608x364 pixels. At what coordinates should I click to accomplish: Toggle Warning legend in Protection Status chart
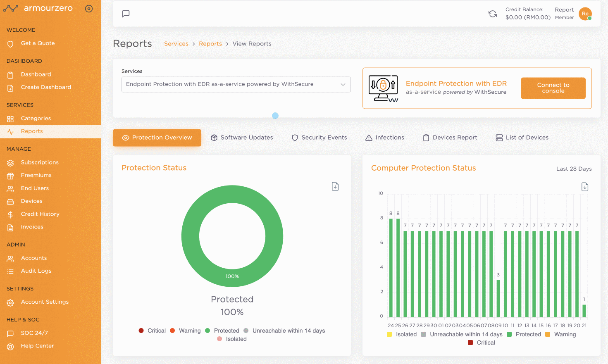click(x=185, y=331)
